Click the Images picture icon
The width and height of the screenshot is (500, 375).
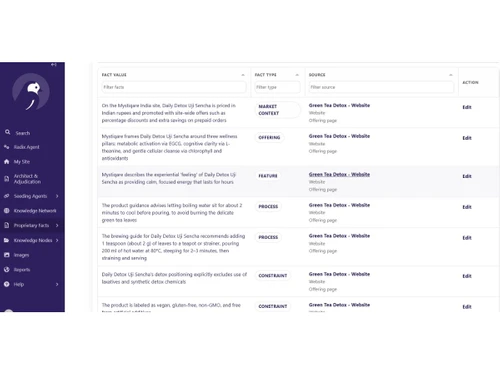(x=7, y=255)
